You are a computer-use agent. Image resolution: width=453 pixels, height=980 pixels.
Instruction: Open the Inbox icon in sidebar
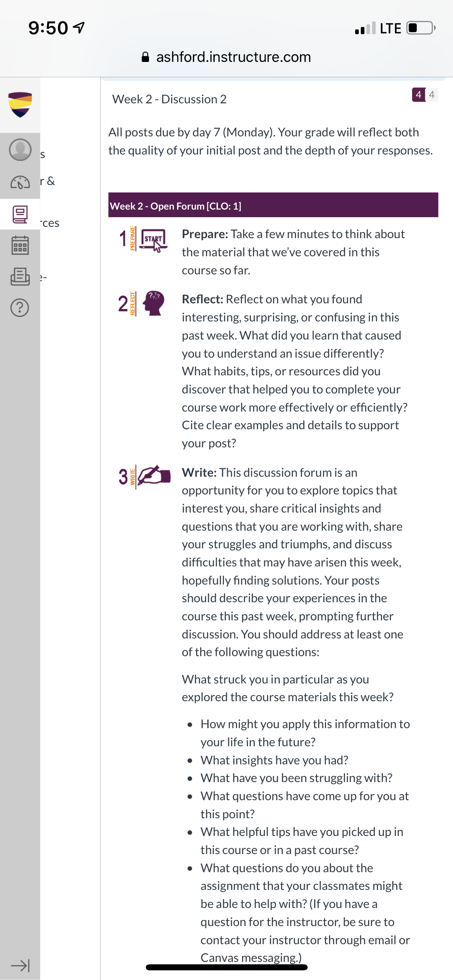pyautogui.click(x=20, y=276)
